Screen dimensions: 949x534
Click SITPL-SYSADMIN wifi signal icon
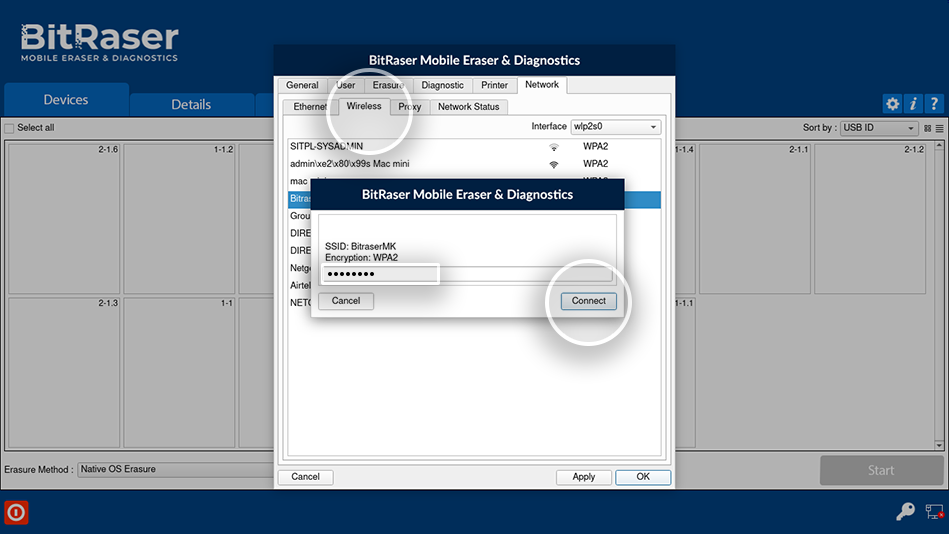(x=553, y=147)
